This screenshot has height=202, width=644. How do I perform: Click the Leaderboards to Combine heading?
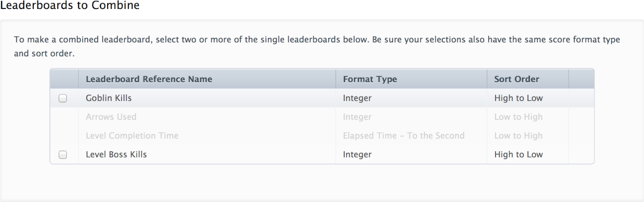point(70,6)
